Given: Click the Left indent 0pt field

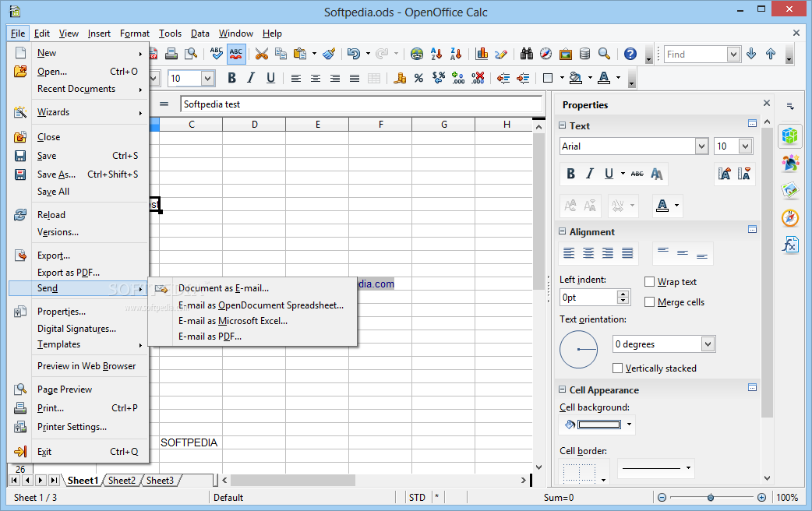Looking at the screenshot, I should click(589, 298).
